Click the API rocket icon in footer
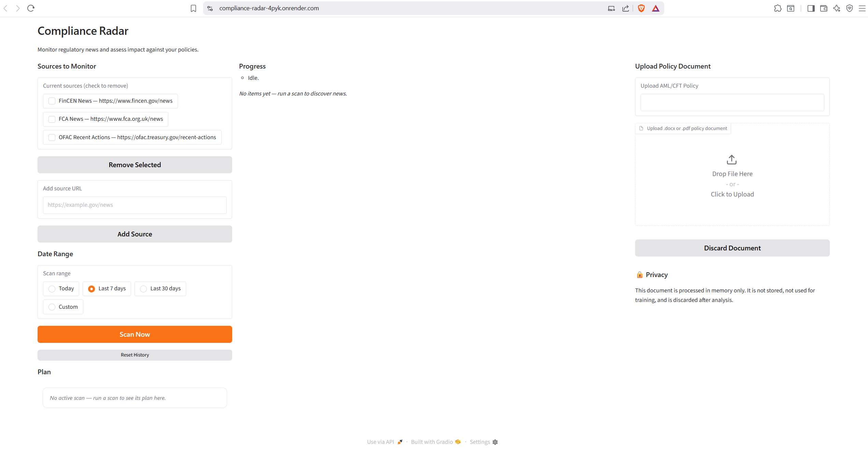Viewport: 868px width, 451px height. tap(400, 442)
